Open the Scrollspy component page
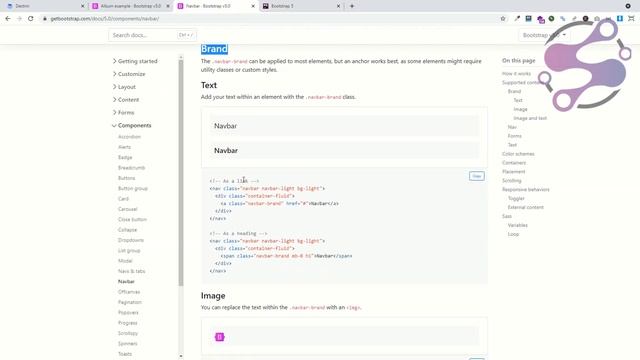Image resolution: width=640 pixels, height=360 pixels. (x=128, y=333)
